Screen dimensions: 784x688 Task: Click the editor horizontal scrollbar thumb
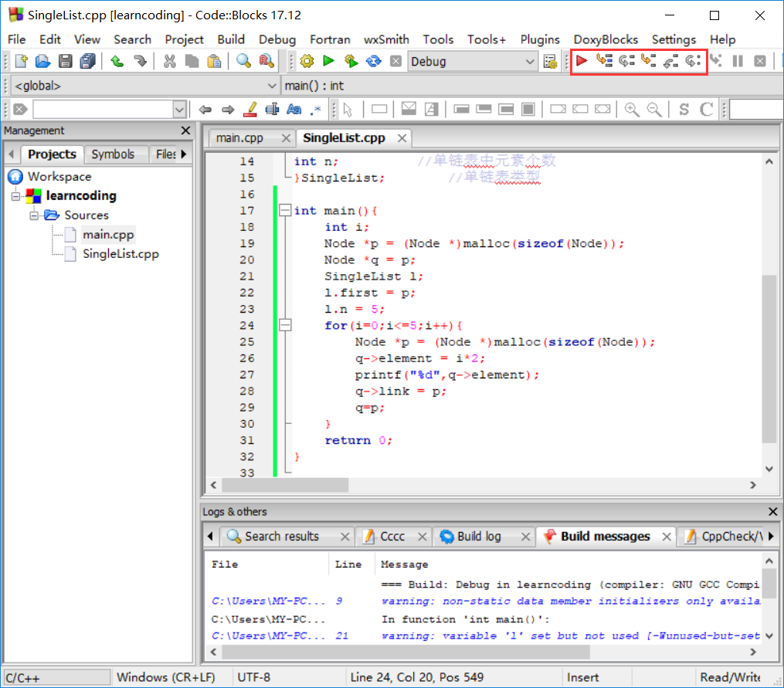click(x=285, y=485)
